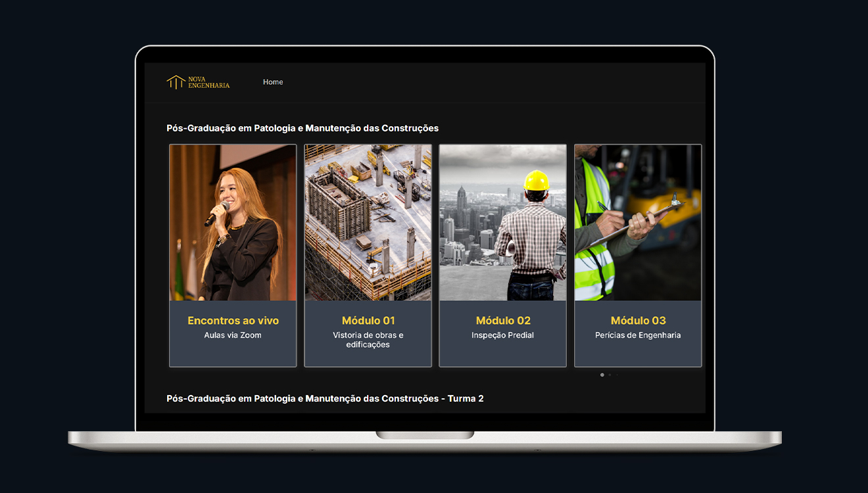
Task: Open the Home menu item
Action: point(273,82)
